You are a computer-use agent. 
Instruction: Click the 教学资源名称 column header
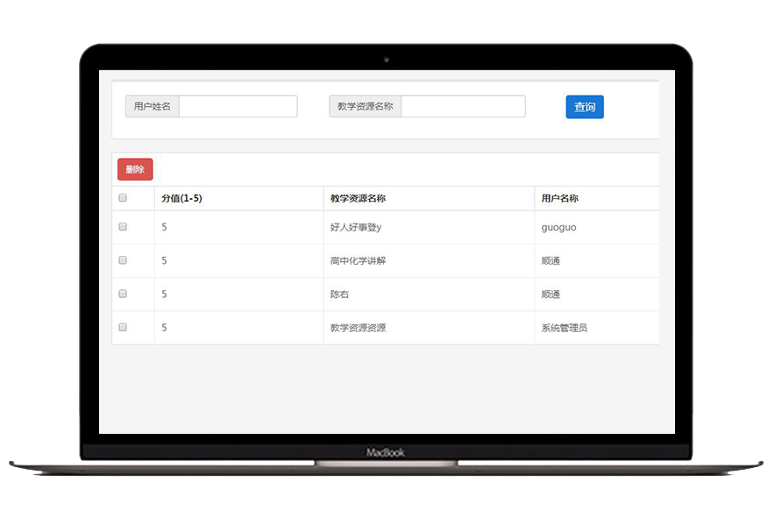(358, 199)
